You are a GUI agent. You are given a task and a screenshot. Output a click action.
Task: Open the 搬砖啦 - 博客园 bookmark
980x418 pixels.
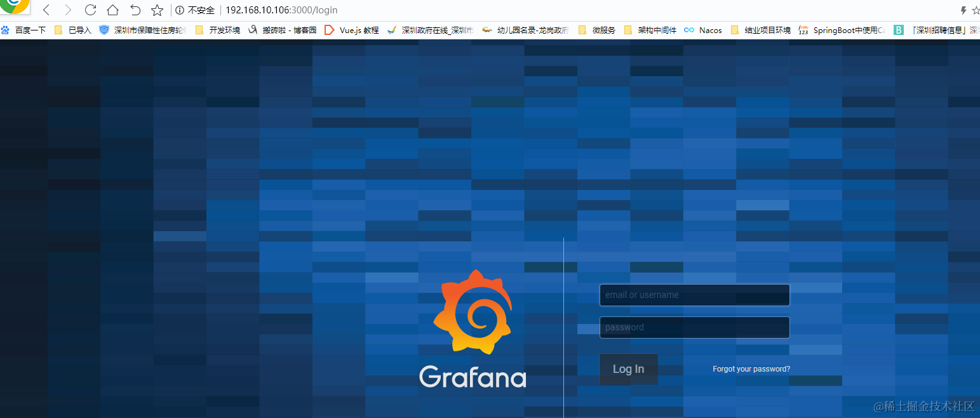click(x=282, y=30)
